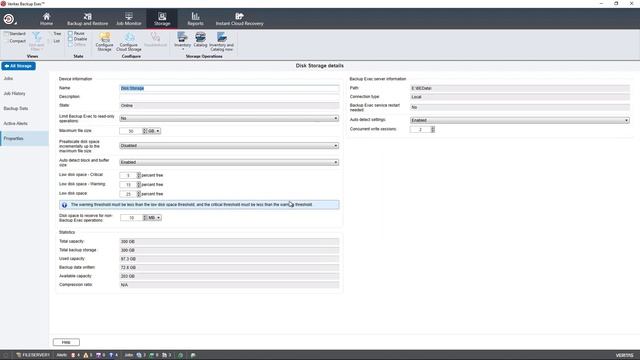The width and height of the screenshot is (640, 360).
Task: Open the Limit to read-only operations dropdown
Action: 229,118
